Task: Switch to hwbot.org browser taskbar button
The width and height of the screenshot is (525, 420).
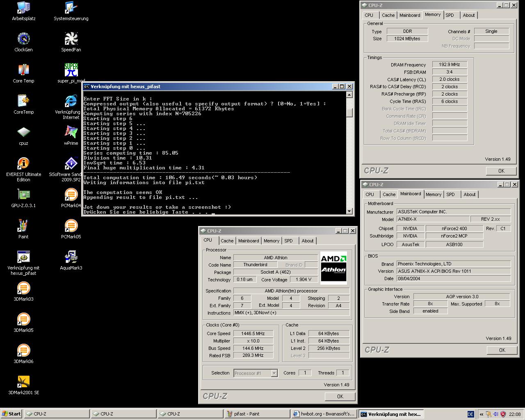Action: coord(324,414)
